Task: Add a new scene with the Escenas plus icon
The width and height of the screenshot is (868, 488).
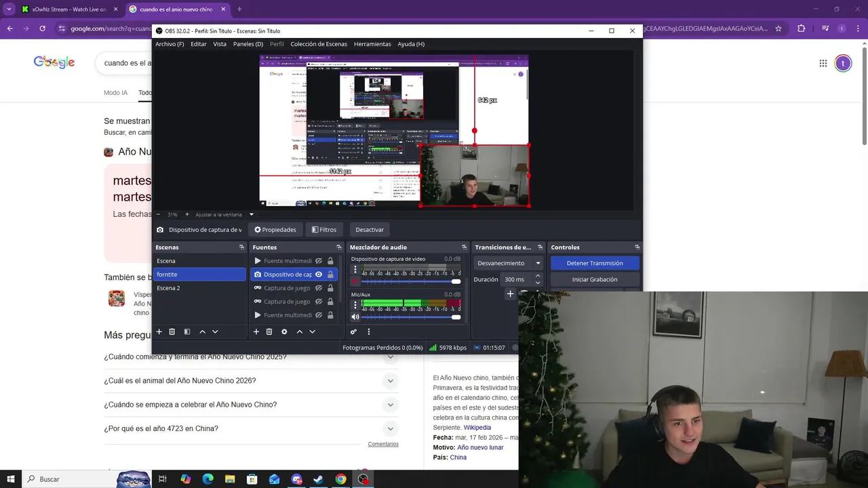Action: pos(159,331)
